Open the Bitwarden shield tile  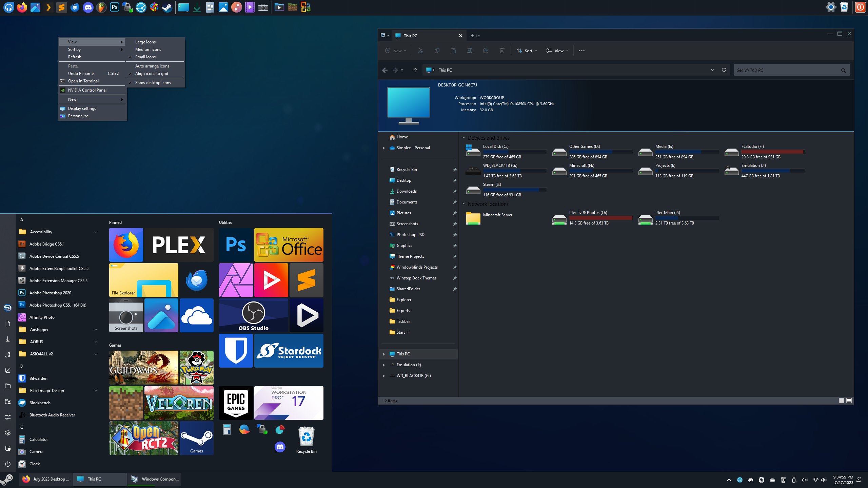[x=236, y=350]
